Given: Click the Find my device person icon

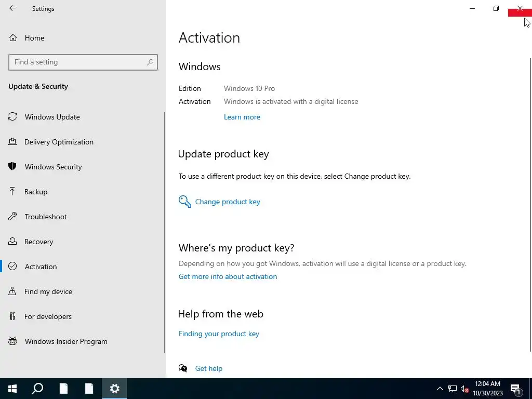Looking at the screenshot, I should pyautogui.click(x=12, y=291).
